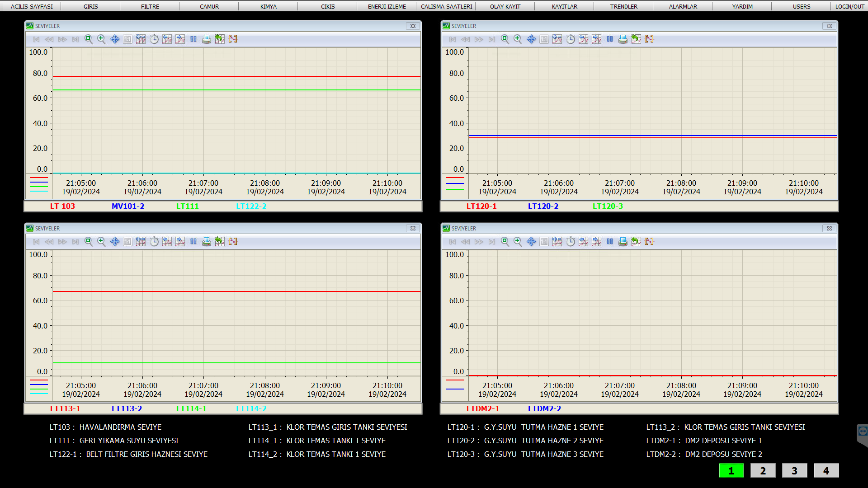The height and width of the screenshot is (488, 868).
Task: Click zoom-in magnifier in top-right trend window
Action: pyautogui.click(x=518, y=39)
